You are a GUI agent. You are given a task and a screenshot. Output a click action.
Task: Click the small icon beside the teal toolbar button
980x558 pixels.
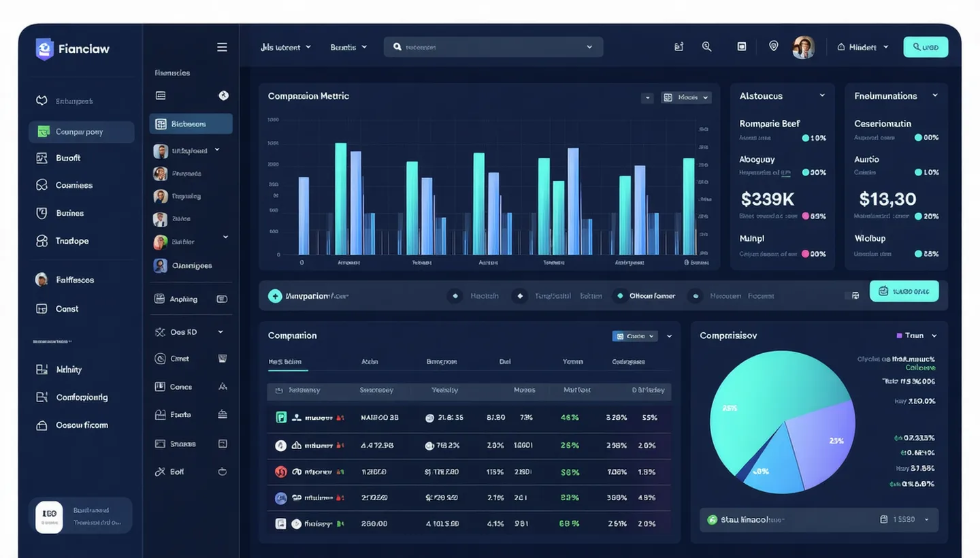[855, 296]
